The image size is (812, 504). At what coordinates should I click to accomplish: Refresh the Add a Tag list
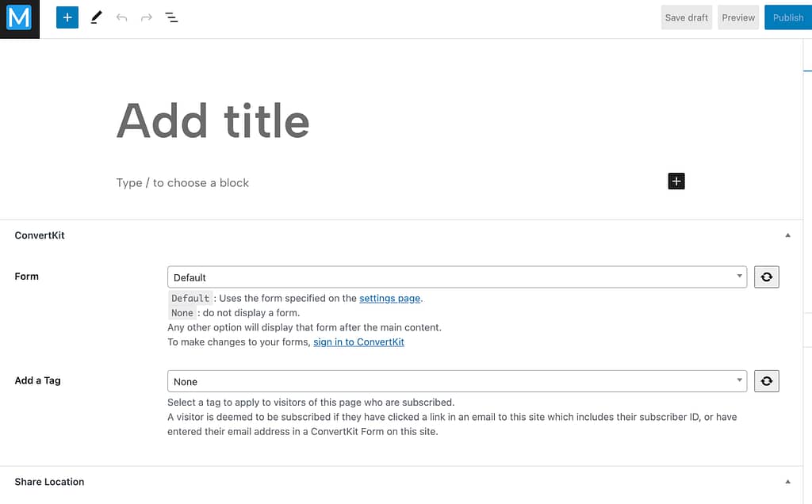click(767, 381)
